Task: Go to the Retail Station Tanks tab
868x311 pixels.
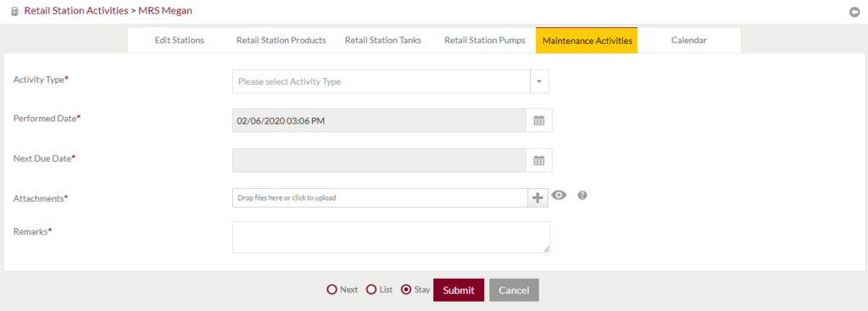Action: click(383, 41)
